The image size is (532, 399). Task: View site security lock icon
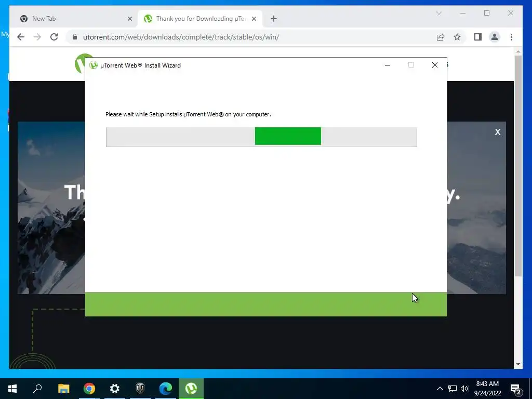[75, 37]
